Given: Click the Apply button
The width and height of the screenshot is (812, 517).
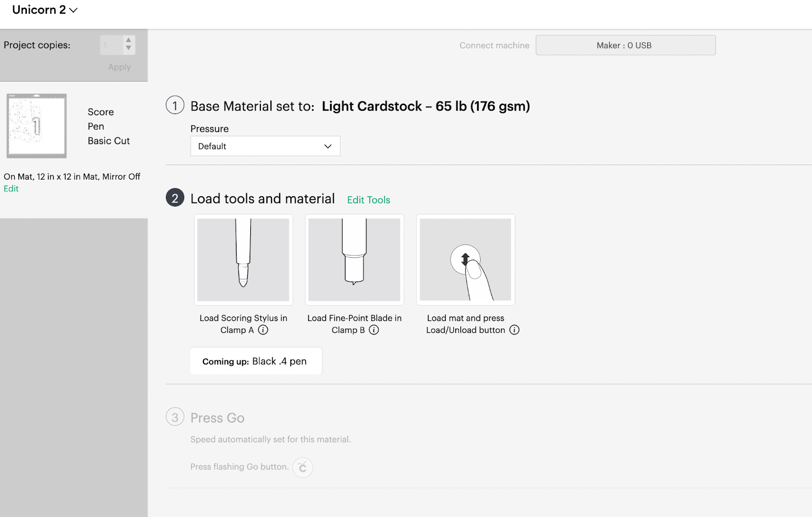Looking at the screenshot, I should 119,67.
